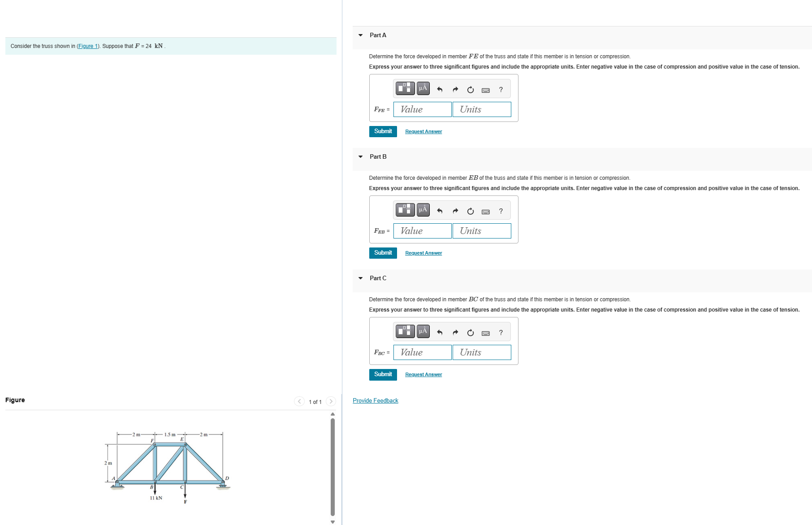The height and width of the screenshot is (525, 812).
Task: Request Answer for Part B
Action: (x=423, y=253)
